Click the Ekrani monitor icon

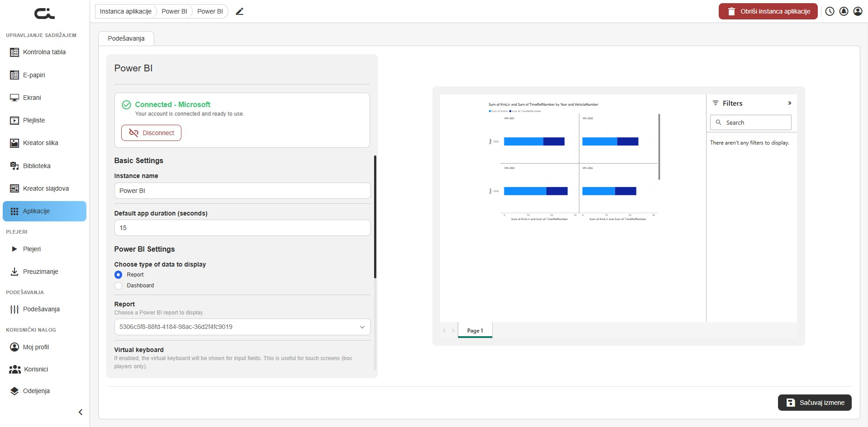[x=14, y=98]
